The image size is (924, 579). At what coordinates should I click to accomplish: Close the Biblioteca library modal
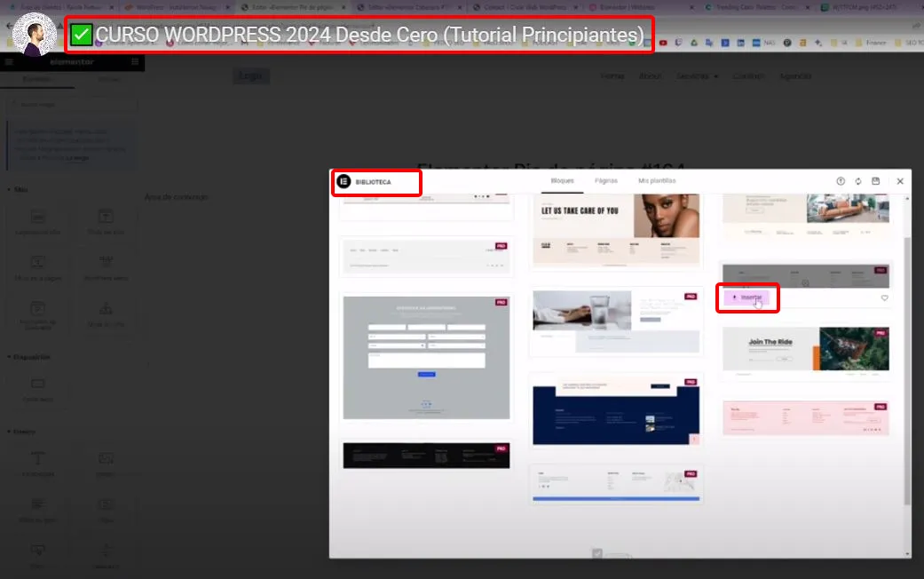coord(900,181)
